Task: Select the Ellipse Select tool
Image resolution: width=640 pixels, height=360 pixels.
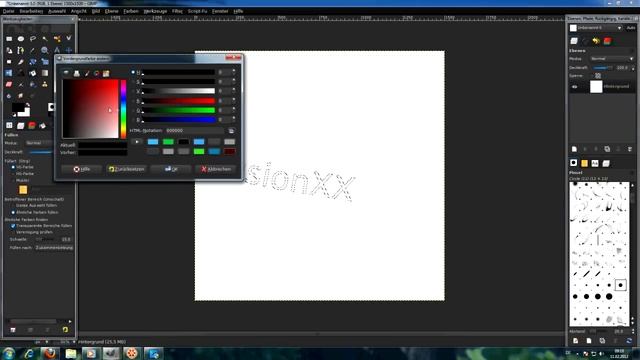Action: pos(21,39)
